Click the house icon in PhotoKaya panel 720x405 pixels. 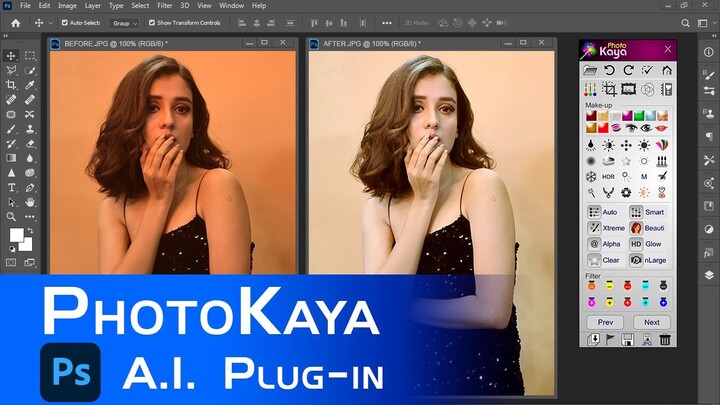point(667,70)
